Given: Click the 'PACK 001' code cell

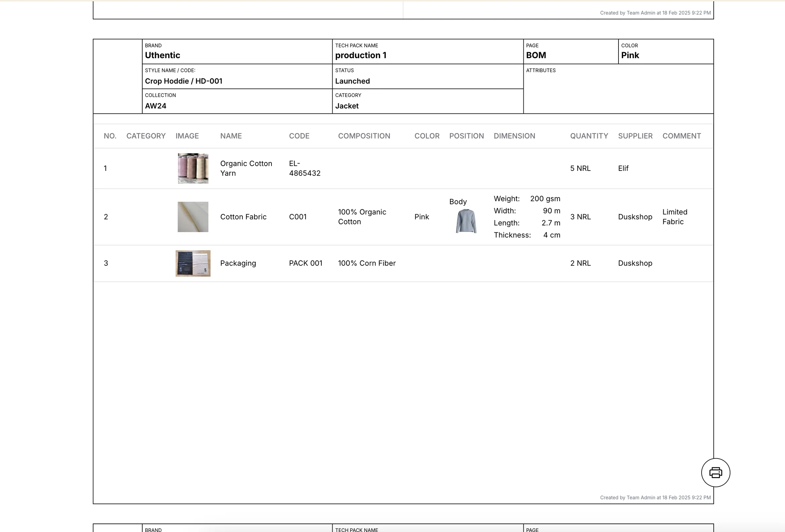Looking at the screenshot, I should (x=306, y=263).
